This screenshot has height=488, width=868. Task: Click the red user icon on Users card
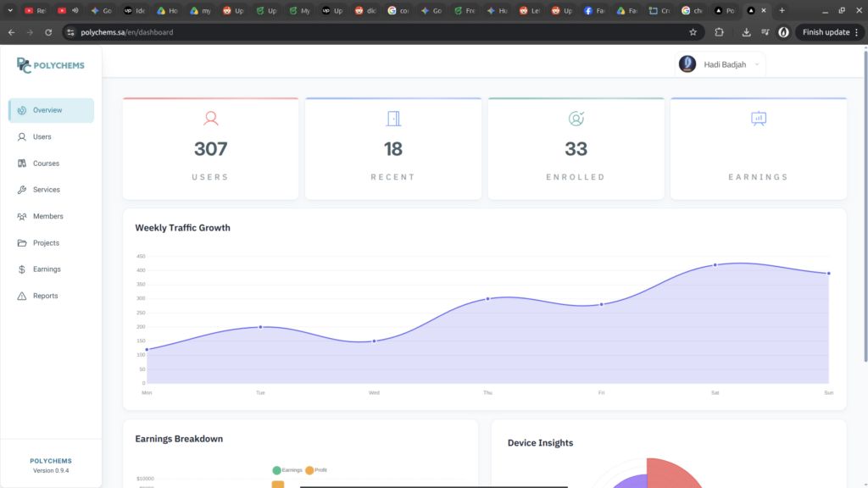click(x=210, y=119)
